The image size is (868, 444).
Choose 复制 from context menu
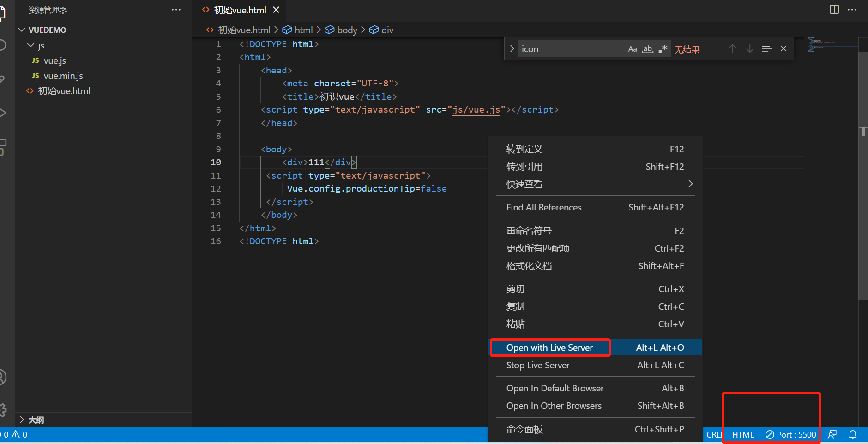595,306
